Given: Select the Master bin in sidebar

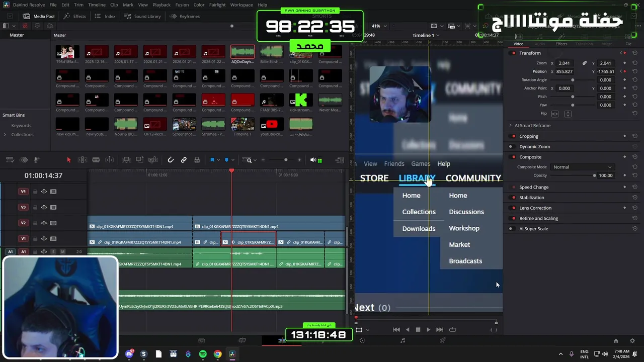Looking at the screenshot, I should (x=17, y=35).
